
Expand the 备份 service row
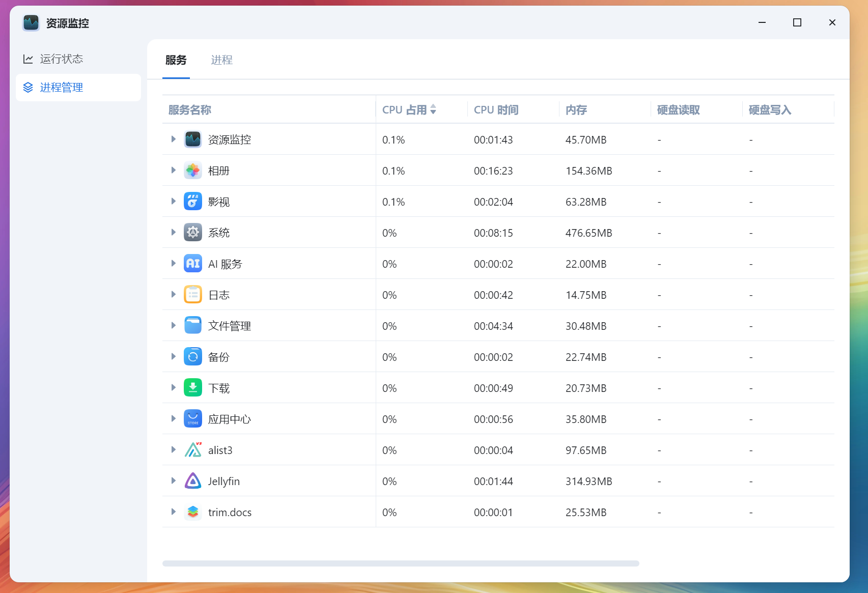(x=174, y=357)
